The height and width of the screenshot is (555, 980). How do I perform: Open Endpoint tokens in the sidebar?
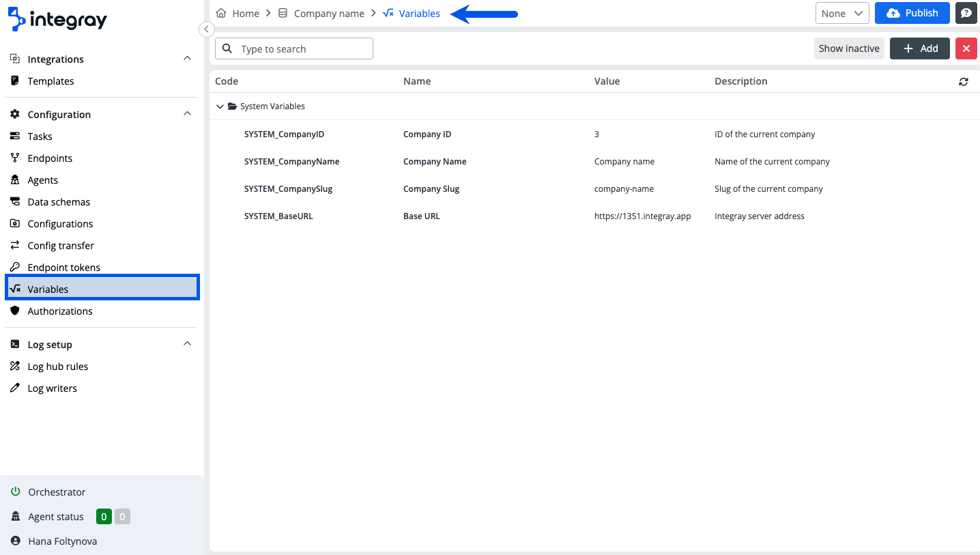(63, 268)
